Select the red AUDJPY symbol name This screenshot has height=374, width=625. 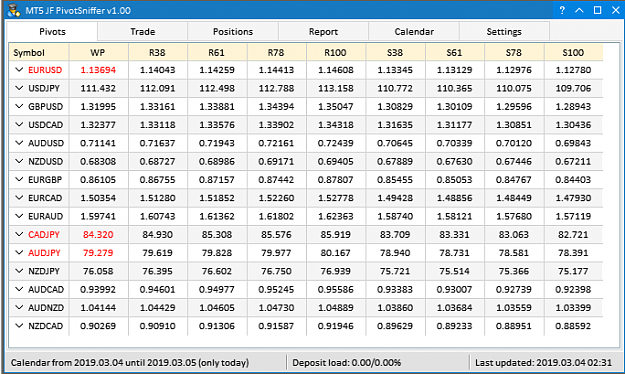point(44,253)
